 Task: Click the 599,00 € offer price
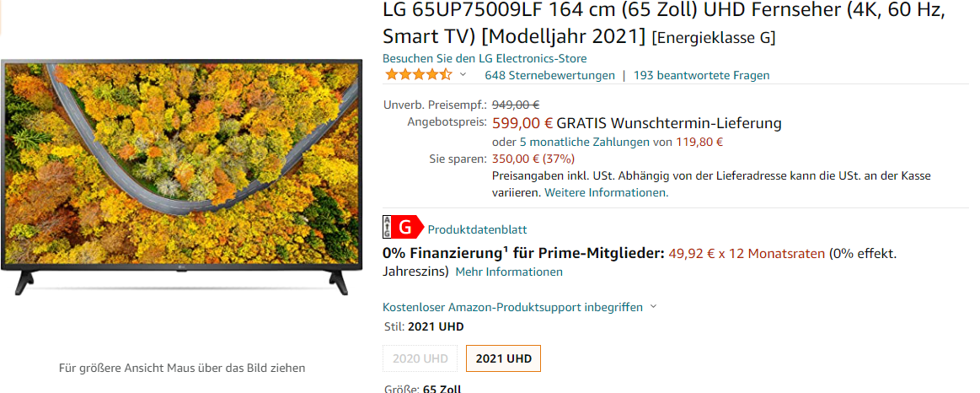pyautogui.click(x=522, y=122)
